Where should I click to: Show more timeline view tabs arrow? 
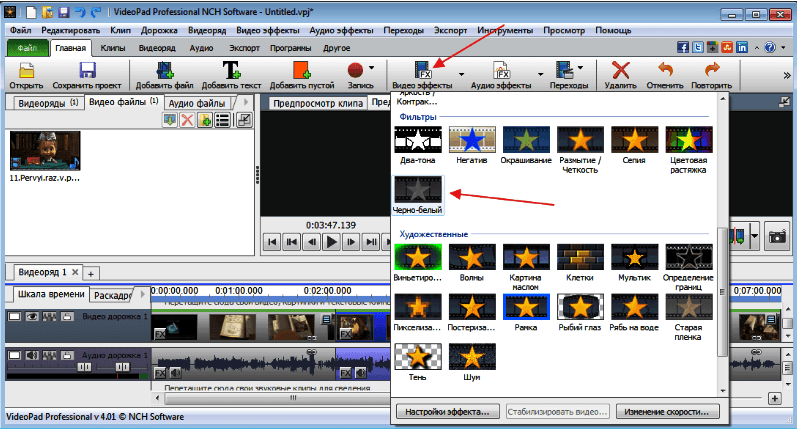142,294
